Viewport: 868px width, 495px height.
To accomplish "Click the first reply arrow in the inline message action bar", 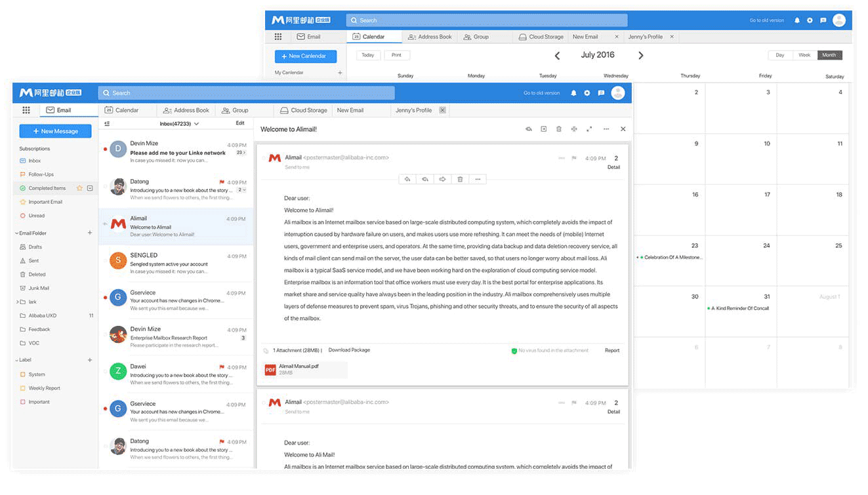I will pos(407,179).
